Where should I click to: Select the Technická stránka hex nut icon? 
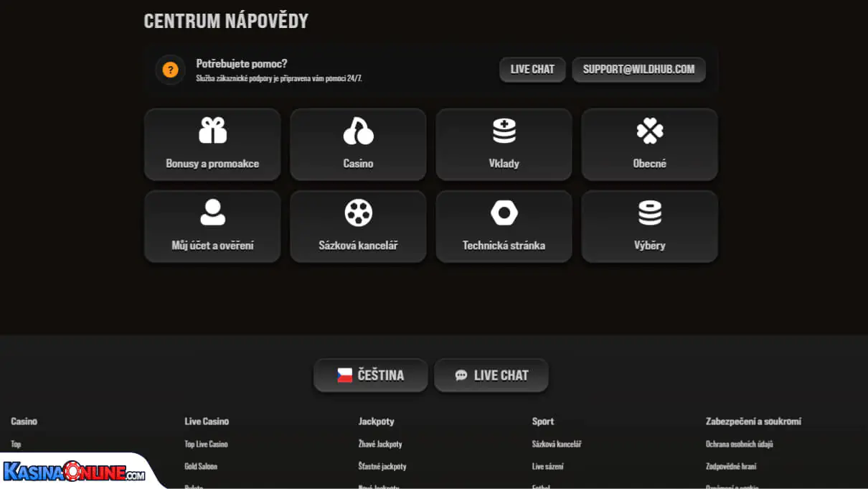pos(504,213)
